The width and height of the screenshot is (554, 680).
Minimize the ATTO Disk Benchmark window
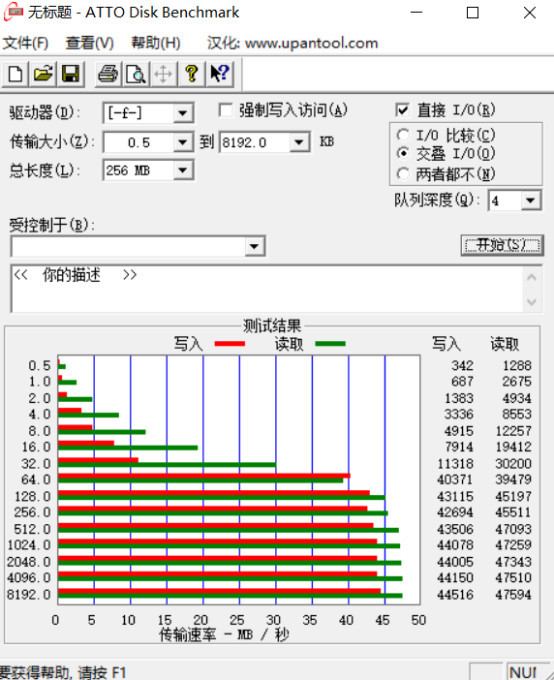[416, 13]
